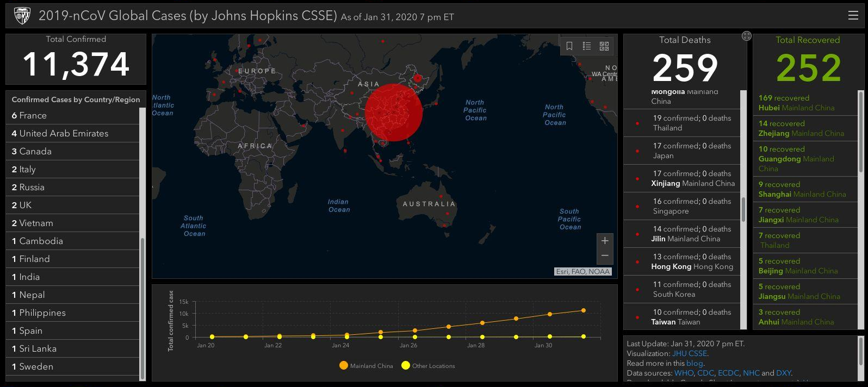
Task: Select Zhejiang 14 recovered entry
Action: [x=805, y=128]
